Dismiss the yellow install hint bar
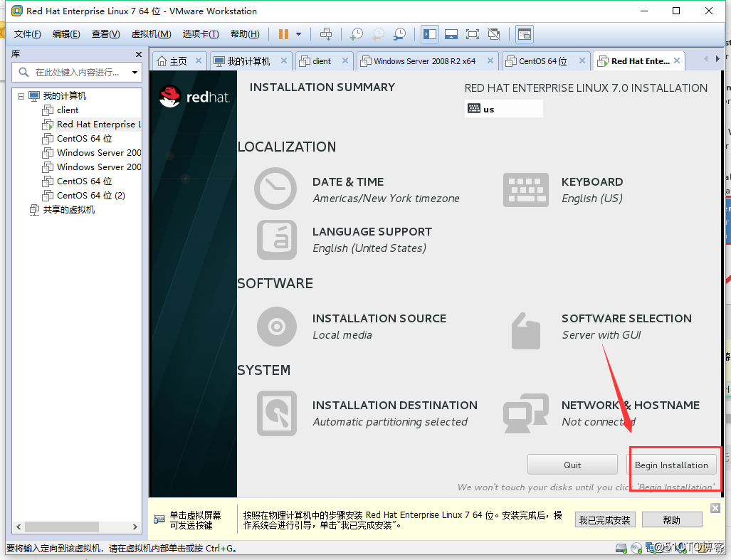731x560 pixels. 715,508
